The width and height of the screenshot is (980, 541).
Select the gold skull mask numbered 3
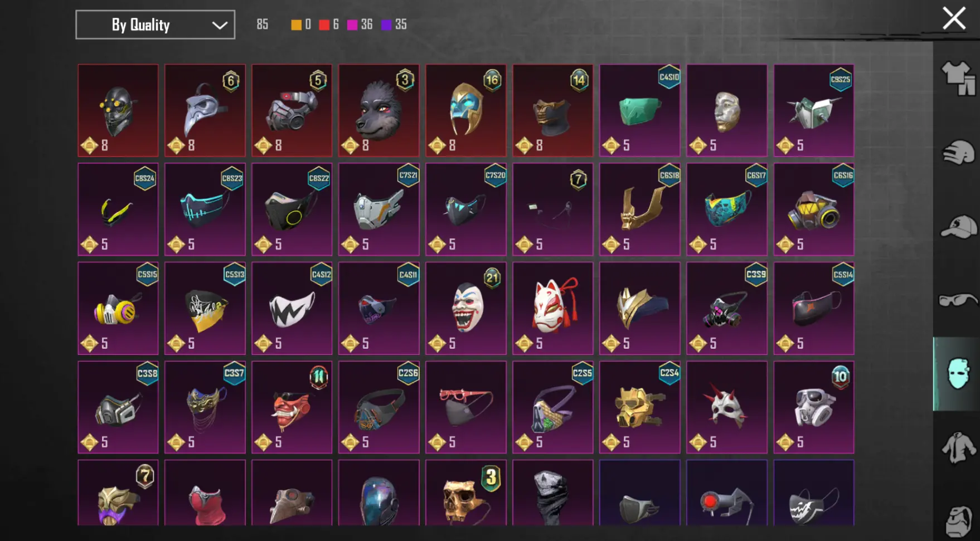click(466, 493)
